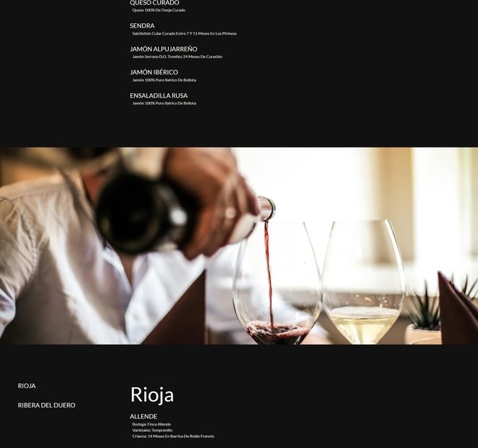Viewport: 478px width, 448px height.
Task: Click the wine pouring banner photo
Action: coord(239,246)
